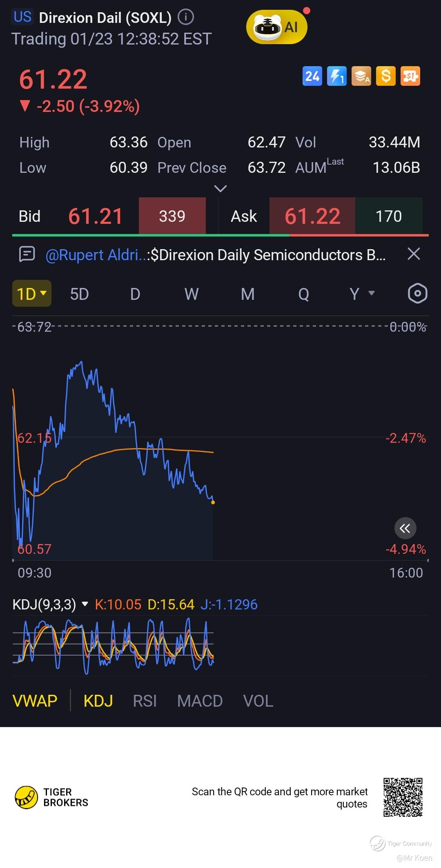Tap the 09:30 time axis label
This screenshot has width=441, height=868.
point(34,573)
